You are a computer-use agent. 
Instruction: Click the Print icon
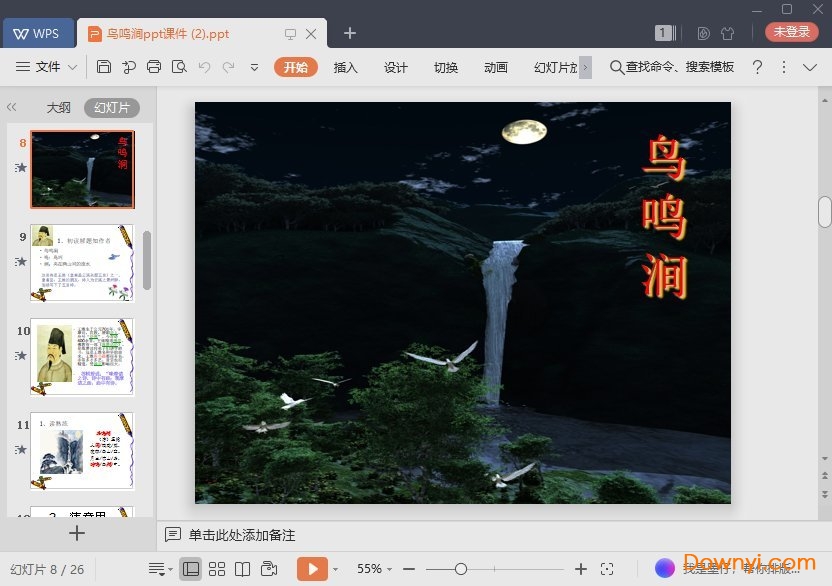click(x=154, y=66)
